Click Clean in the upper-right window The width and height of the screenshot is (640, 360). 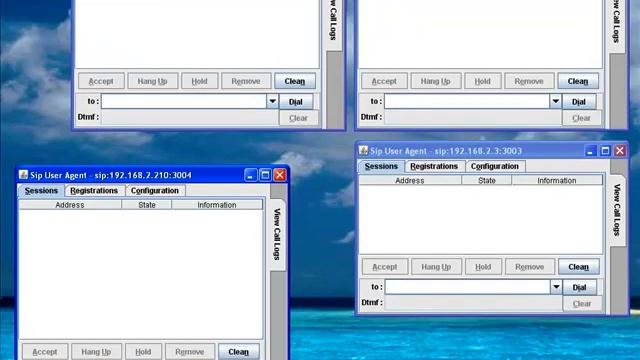578,81
